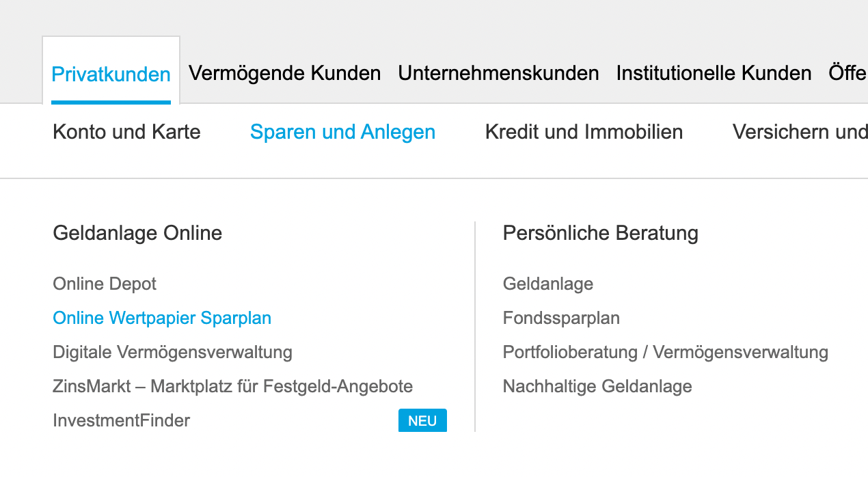Screen dimensions: 868x477
Task: Open the Online Depot page
Action: click(x=104, y=284)
